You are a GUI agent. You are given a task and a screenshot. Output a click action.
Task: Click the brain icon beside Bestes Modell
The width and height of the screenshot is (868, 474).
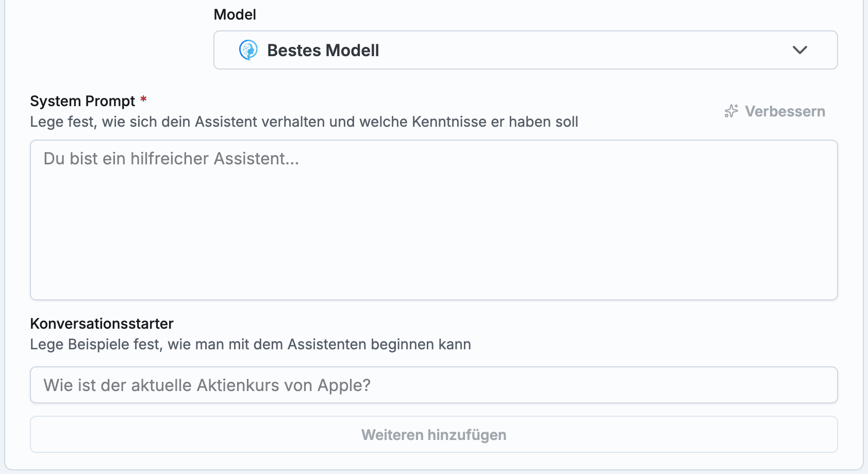248,50
